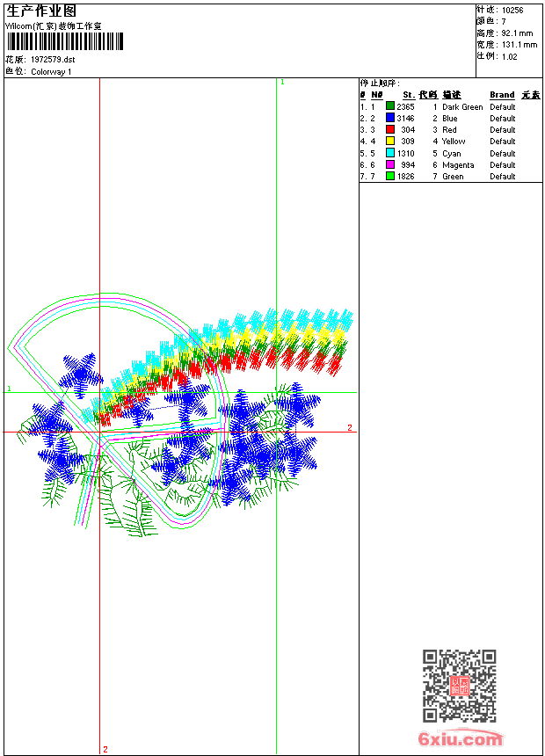545x756 pixels.
Task: Select the Magenta thread color swatch
Action: tap(390, 164)
